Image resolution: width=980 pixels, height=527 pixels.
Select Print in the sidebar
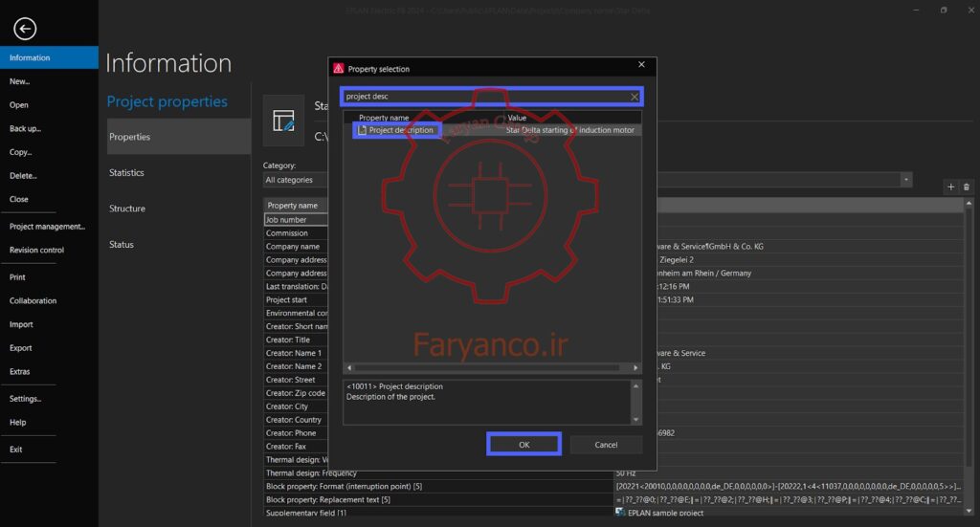pos(17,277)
